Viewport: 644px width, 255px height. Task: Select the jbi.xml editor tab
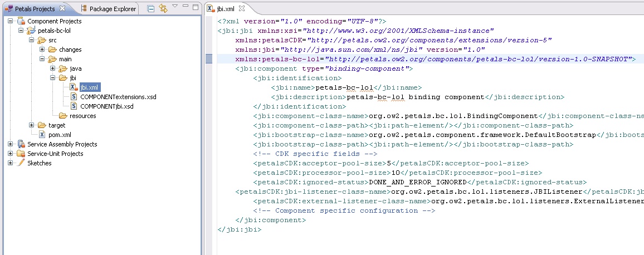point(222,9)
